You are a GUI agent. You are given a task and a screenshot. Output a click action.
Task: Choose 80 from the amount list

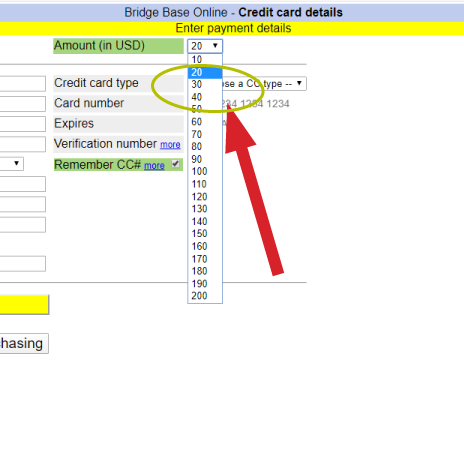pyautogui.click(x=205, y=147)
